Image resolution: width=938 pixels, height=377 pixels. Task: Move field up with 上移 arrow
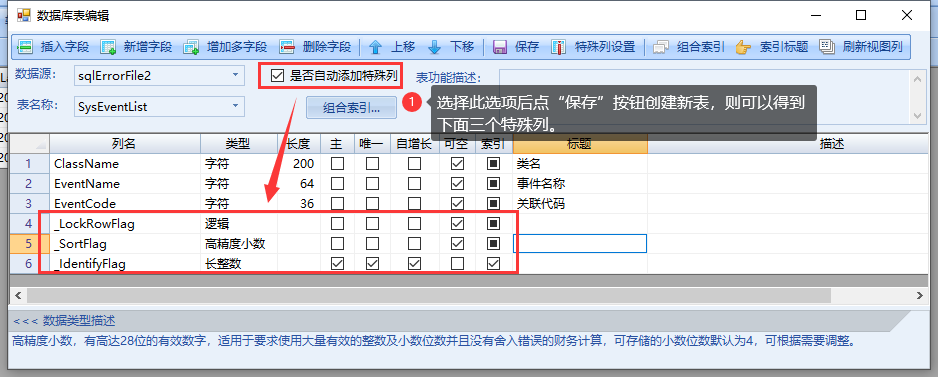pyautogui.click(x=375, y=47)
